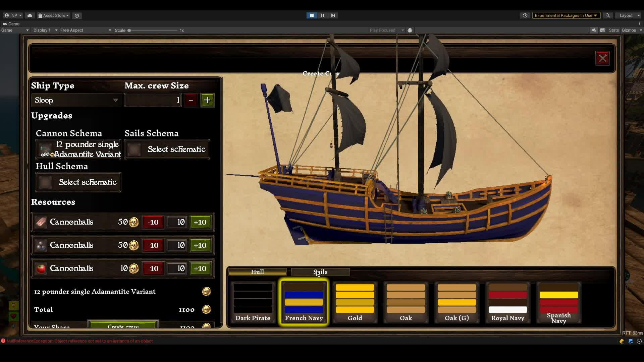Click the version control settings icon

point(77,15)
